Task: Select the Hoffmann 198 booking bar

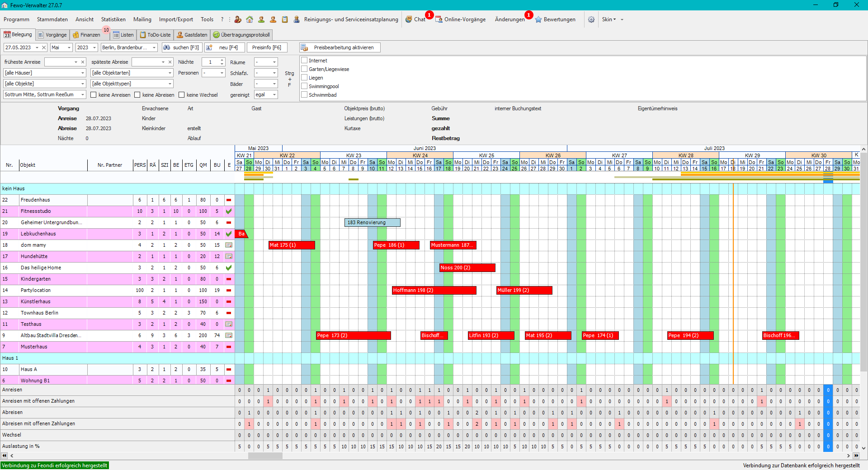Action: pos(434,290)
